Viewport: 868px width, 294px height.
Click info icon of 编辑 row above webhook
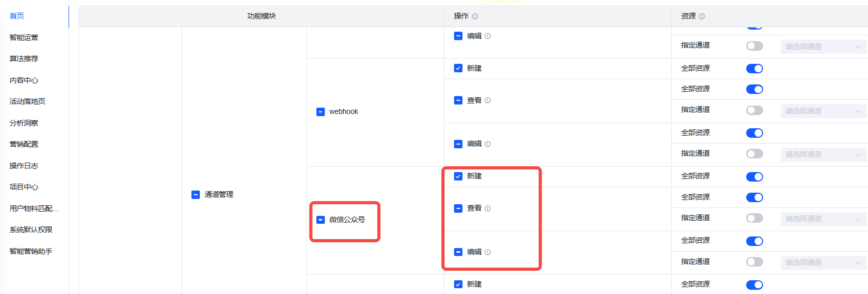point(487,36)
